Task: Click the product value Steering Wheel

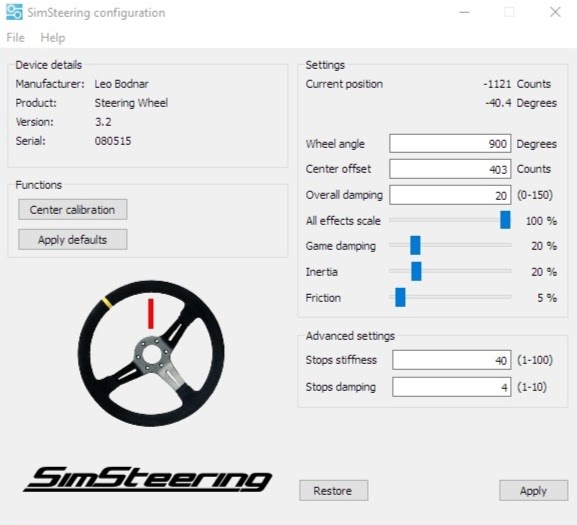Action: pos(131,103)
